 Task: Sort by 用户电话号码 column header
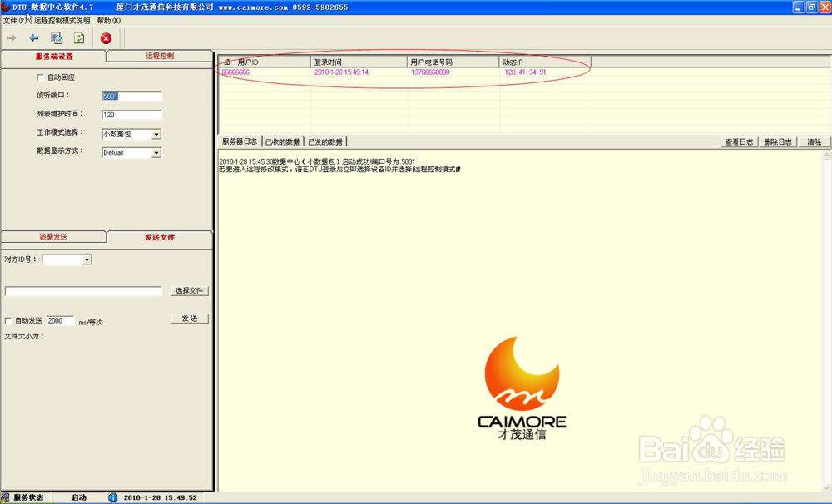tap(453, 62)
